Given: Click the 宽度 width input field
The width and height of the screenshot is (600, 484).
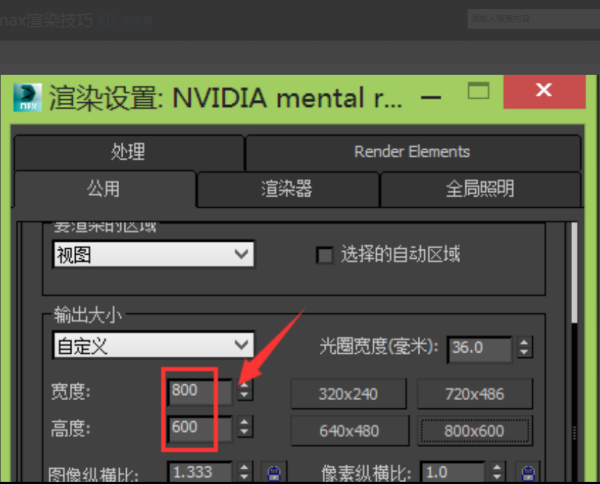Looking at the screenshot, I should (x=200, y=391).
